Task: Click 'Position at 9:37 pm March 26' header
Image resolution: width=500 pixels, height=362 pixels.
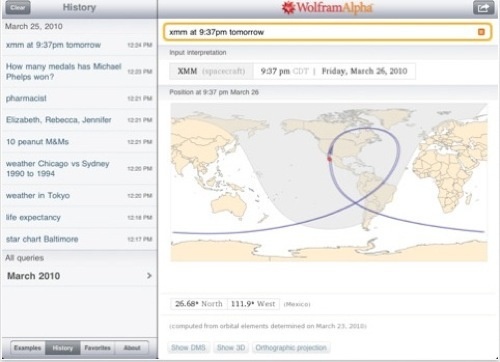Action: coord(214,92)
